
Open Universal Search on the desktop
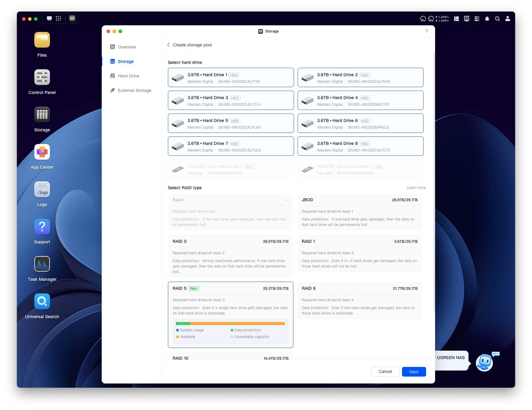42,302
